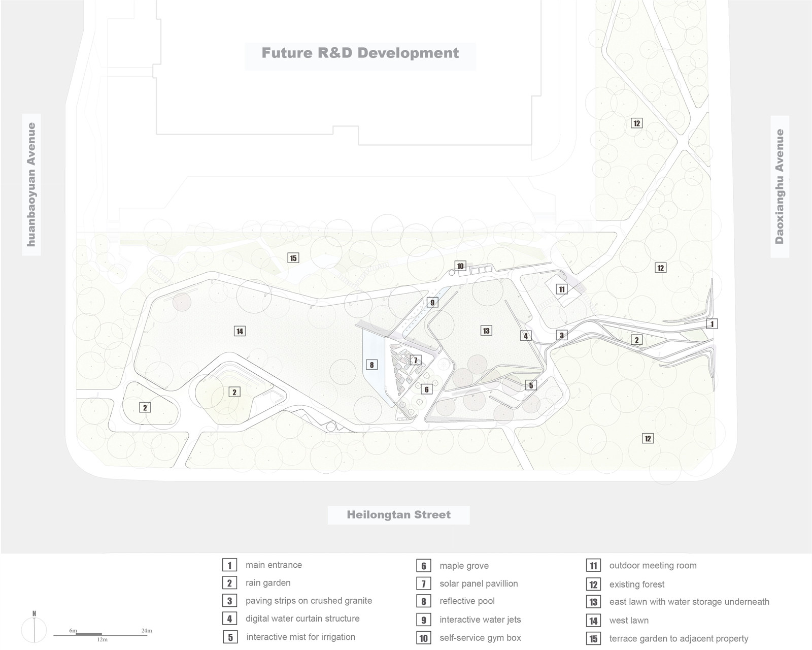This screenshot has width=812, height=650.
Task: Click the 'Future R&D Development' label
Action: [360, 53]
